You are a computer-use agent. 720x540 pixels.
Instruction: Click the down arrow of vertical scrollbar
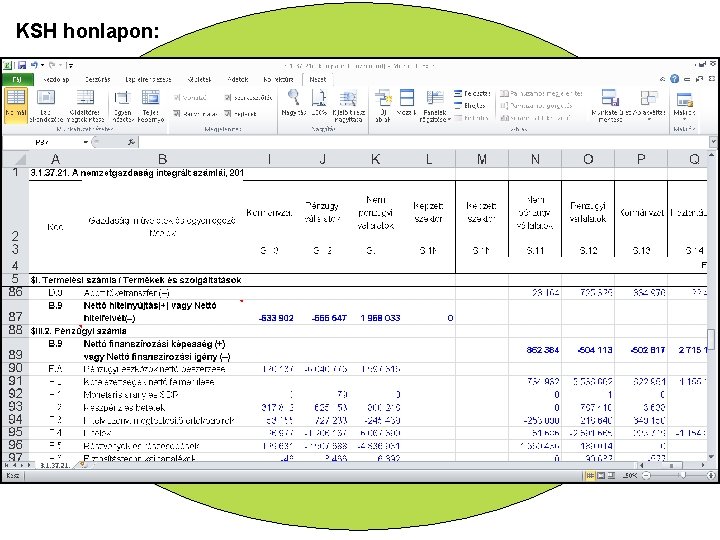[711, 456]
